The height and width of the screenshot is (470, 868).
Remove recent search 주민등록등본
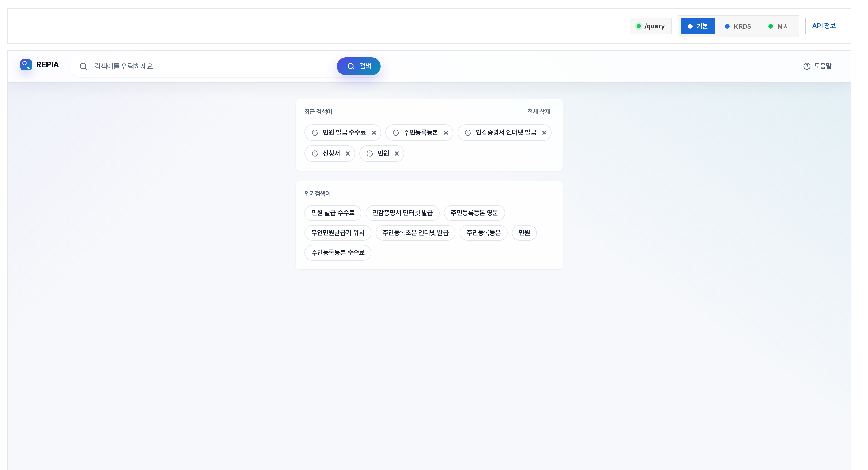click(446, 133)
